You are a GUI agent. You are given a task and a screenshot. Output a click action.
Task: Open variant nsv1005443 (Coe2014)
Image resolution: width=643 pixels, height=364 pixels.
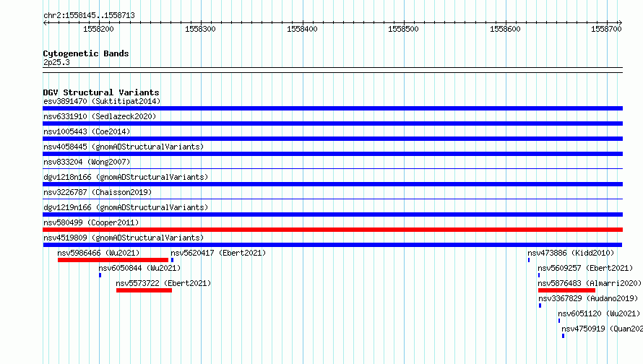87,131
